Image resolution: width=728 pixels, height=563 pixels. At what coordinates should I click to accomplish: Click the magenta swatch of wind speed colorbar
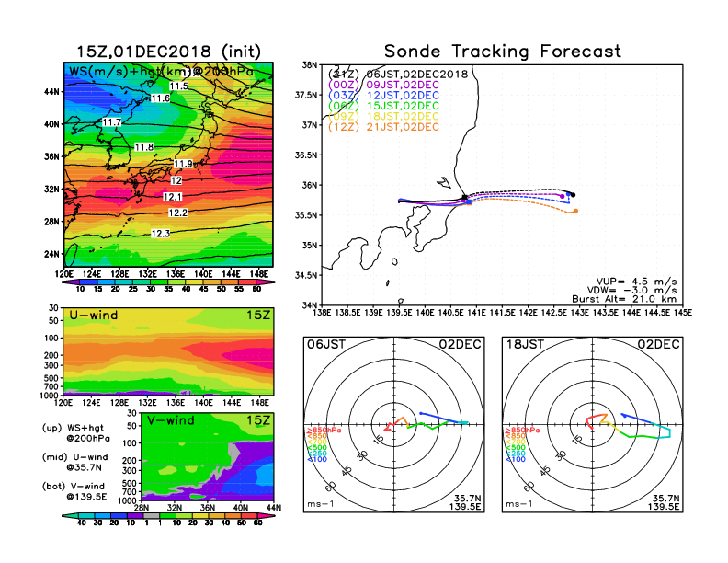(x=266, y=281)
